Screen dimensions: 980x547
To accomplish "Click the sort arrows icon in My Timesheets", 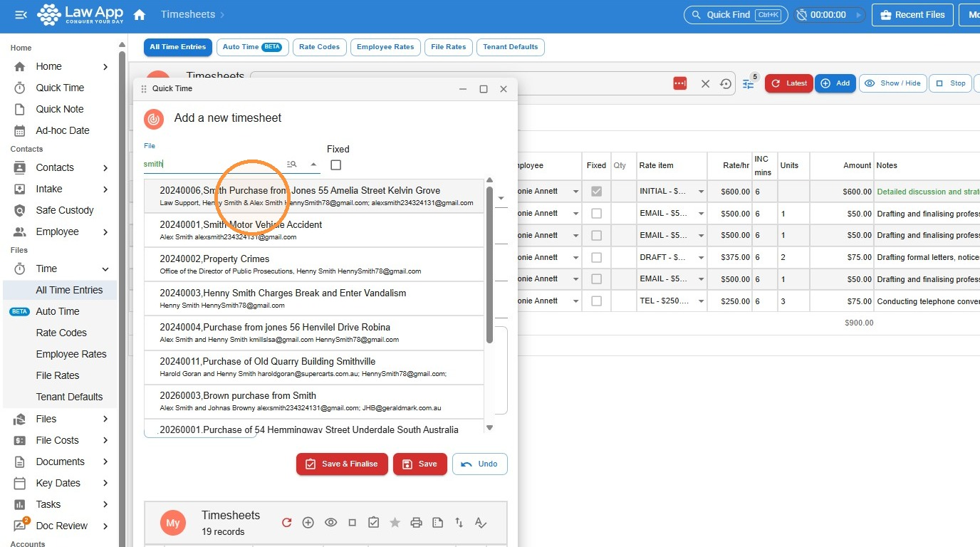I will pos(459,523).
